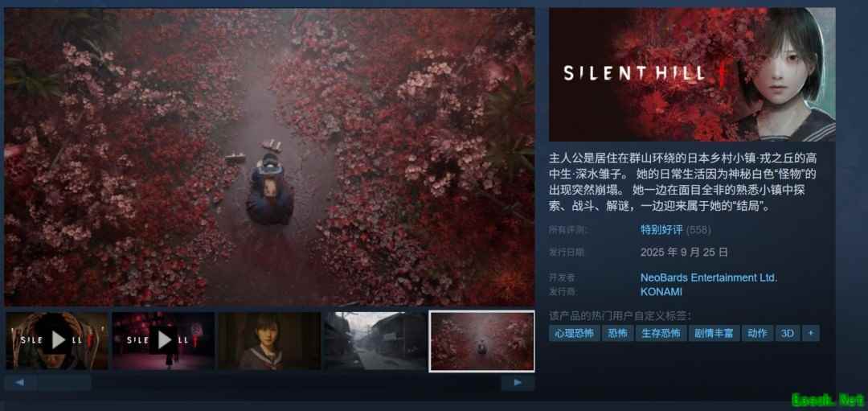Click the main red flowers screenshot
Screen dimensions: 868x411
click(x=269, y=157)
